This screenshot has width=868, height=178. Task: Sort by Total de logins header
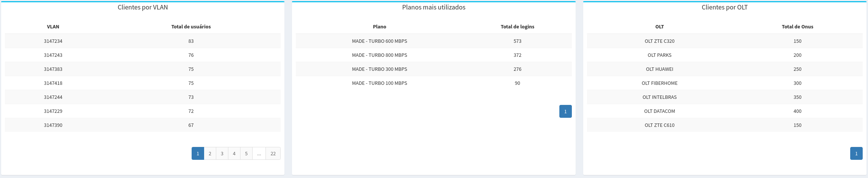[x=517, y=27]
